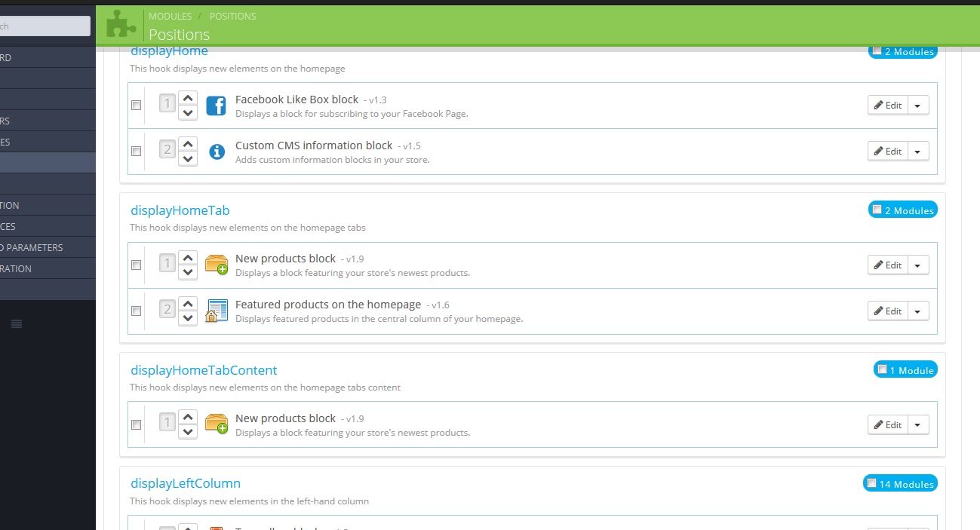
Task: Open the Positions breadcrumb link
Action: [x=232, y=16]
